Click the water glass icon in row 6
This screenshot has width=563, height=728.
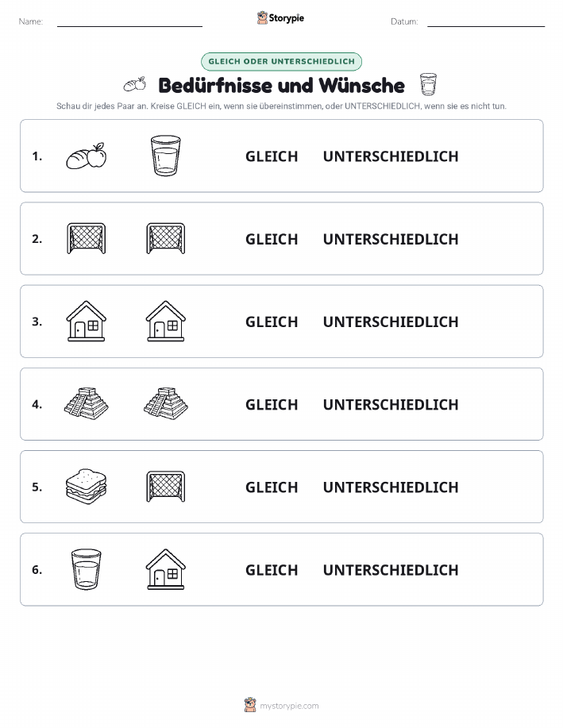tap(87, 569)
